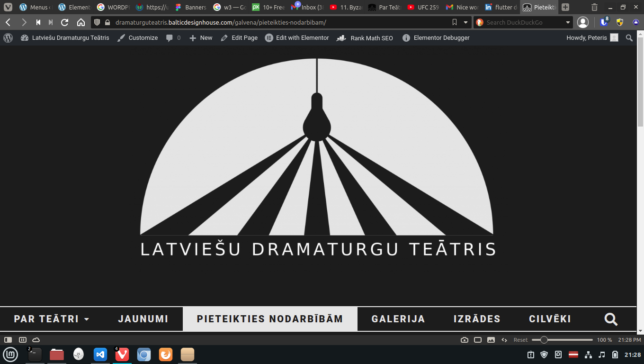
Task: Open Elementor Debugger
Action: (x=436, y=38)
